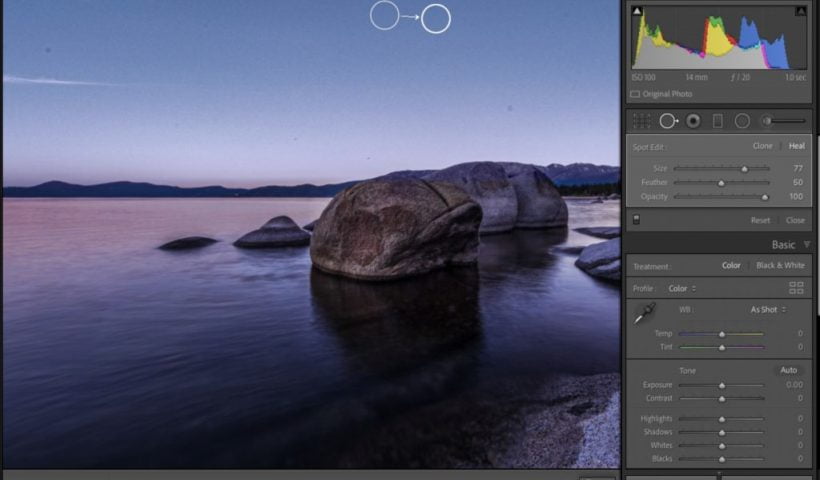Toggle the Spot Edit panel switch
The image size is (820, 480).
pos(637,220)
